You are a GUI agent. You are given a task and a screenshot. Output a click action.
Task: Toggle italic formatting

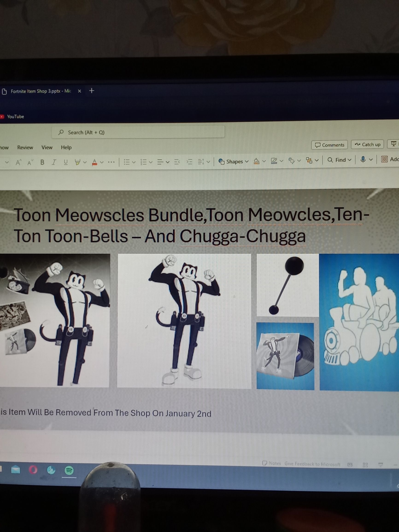[x=54, y=162]
